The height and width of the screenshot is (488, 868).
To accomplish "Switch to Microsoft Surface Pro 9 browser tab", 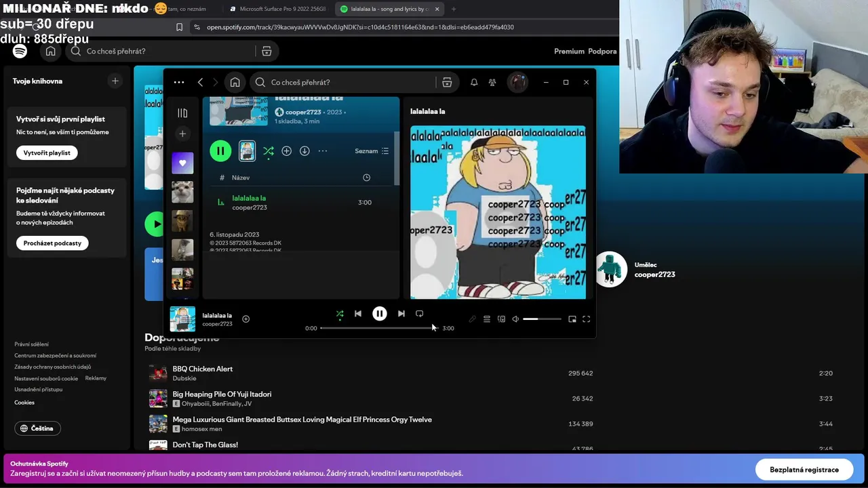I will [x=278, y=9].
